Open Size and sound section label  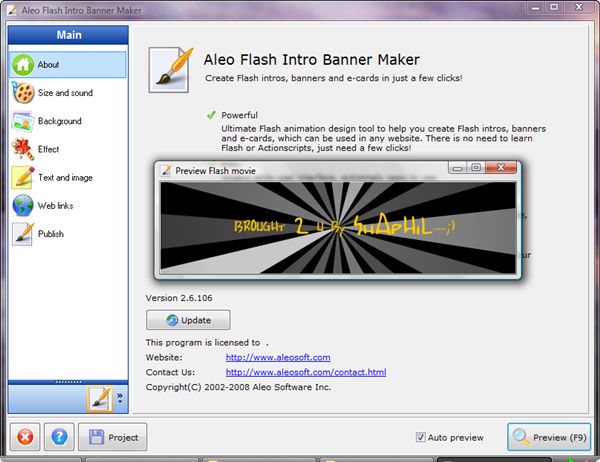[x=65, y=93]
